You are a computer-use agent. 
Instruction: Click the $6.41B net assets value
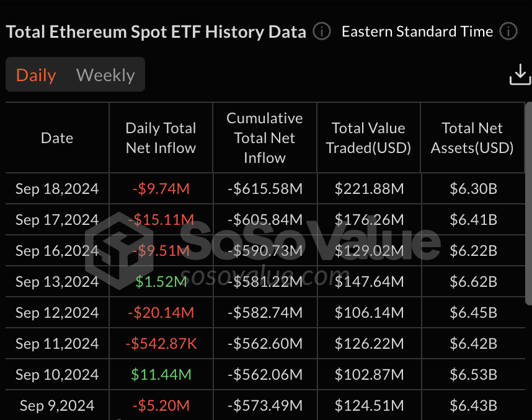point(473,220)
